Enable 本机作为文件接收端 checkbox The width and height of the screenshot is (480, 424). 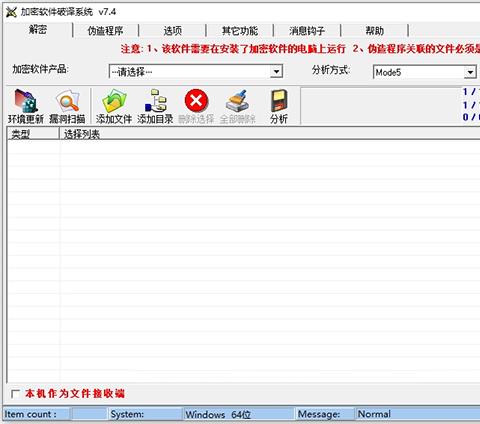point(15,394)
